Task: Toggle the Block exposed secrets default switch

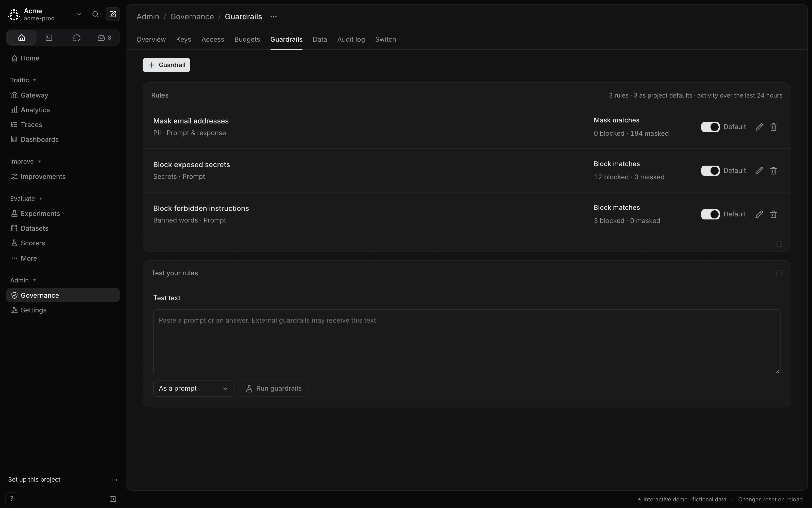Action: coord(710,171)
